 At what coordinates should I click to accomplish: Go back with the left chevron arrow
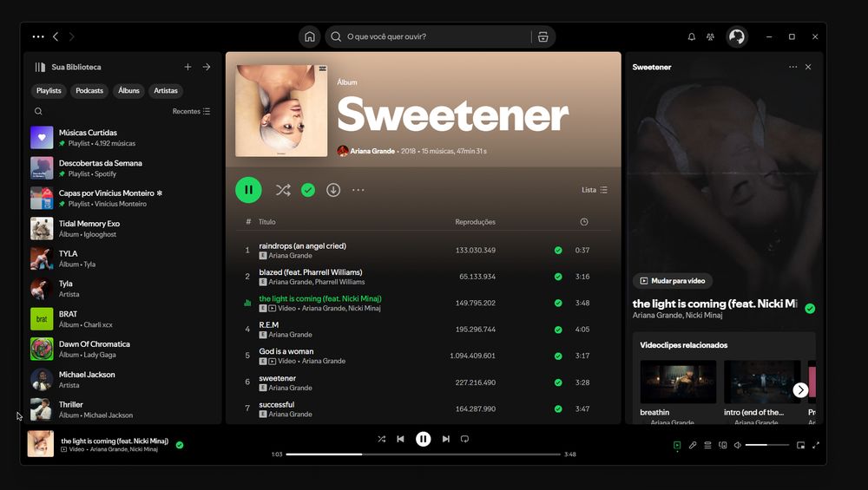56,36
